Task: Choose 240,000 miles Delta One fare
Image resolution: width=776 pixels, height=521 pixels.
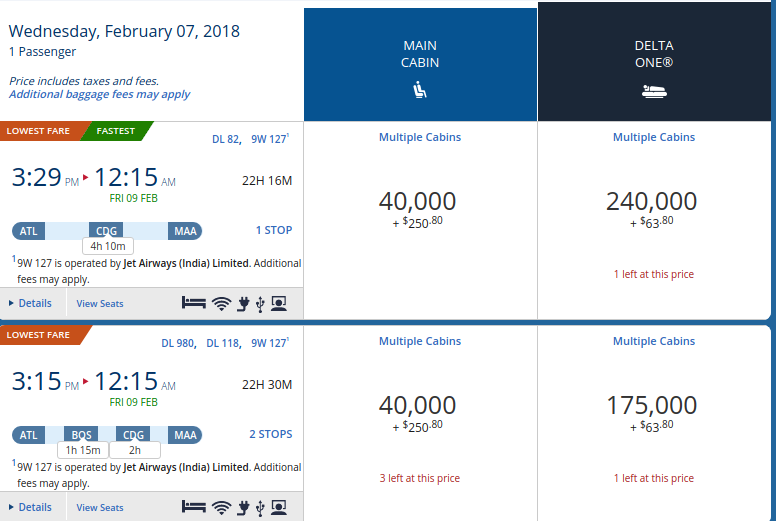Action: tap(651, 203)
